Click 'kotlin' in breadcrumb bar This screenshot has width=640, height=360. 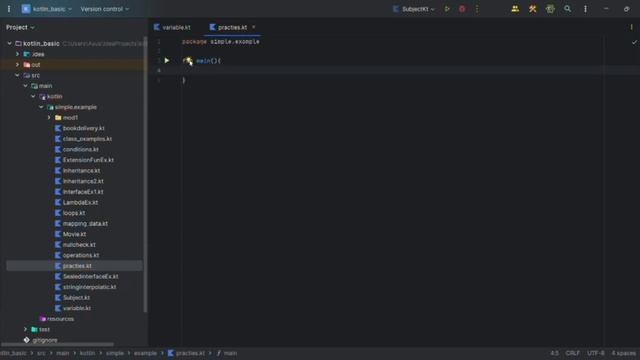point(87,353)
